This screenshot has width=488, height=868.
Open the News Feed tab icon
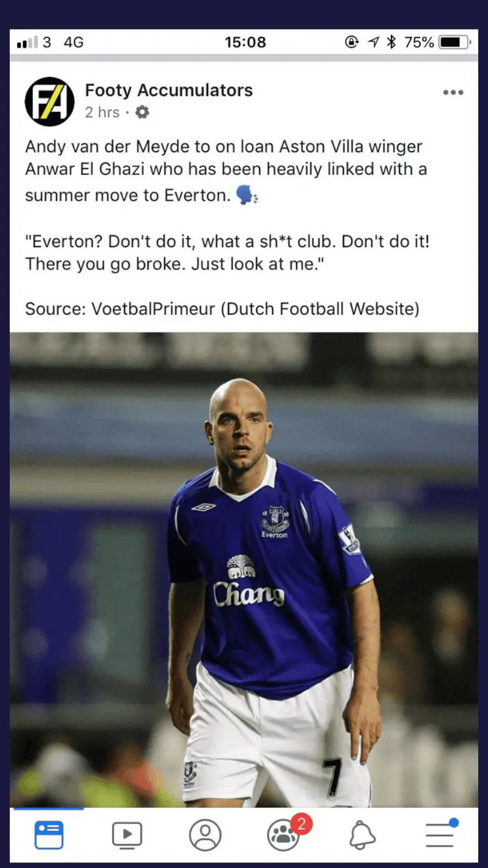[49, 835]
